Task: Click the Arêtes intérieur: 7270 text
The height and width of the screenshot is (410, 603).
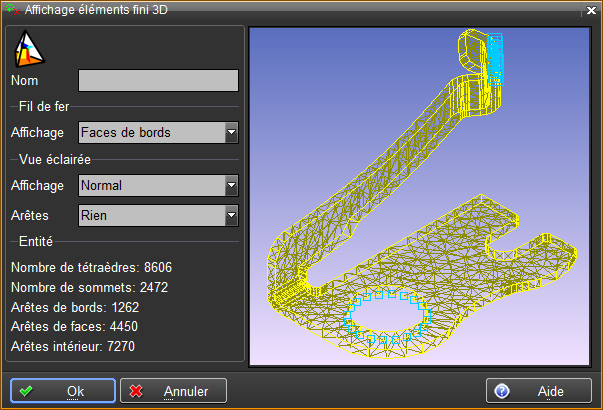Action: coord(73,347)
